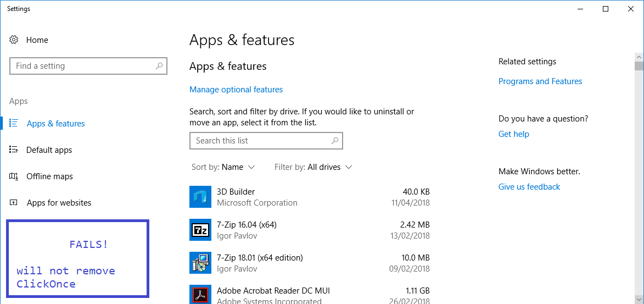The height and width of the screenshot is (304, 644).
Task: Select the 7-Zip 18.01 installer icon
Action: pyautogui.click(x=200, y=263)
